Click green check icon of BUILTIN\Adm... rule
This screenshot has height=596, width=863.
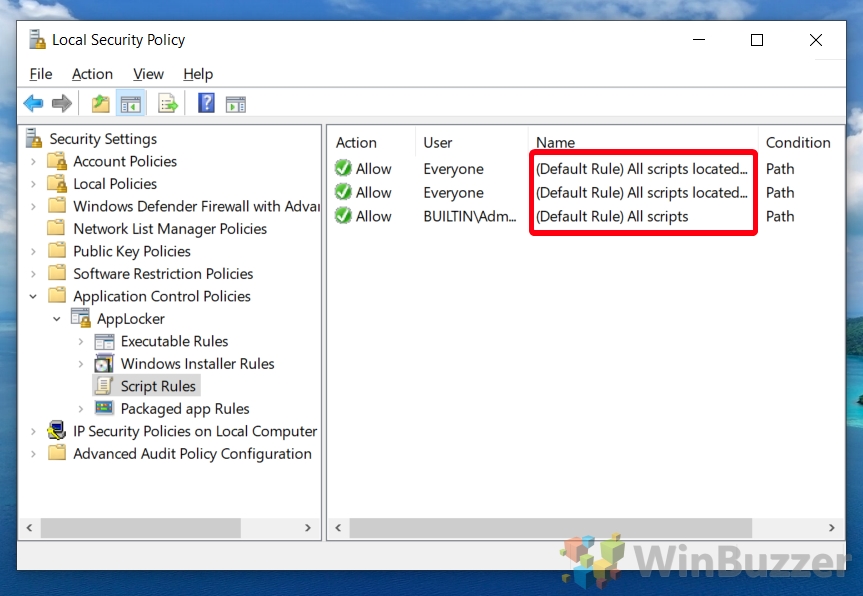click(x=343, y=216)
